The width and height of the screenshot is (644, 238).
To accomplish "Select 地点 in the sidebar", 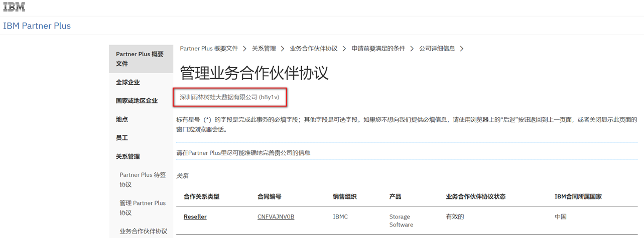I will pos(122,119).
